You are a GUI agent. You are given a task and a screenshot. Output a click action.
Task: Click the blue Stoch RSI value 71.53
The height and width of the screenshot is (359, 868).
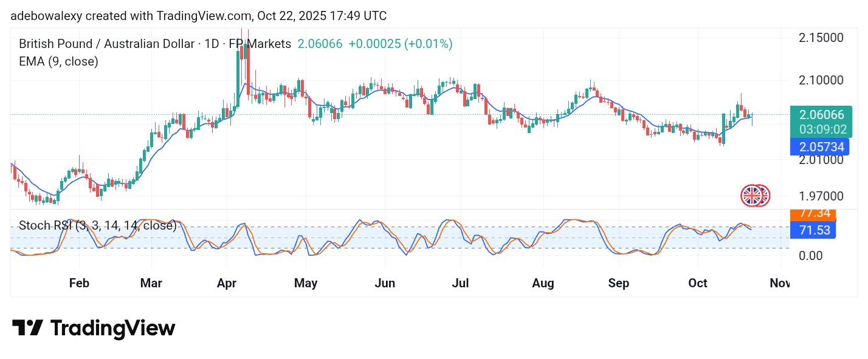(x=815, y=230)
